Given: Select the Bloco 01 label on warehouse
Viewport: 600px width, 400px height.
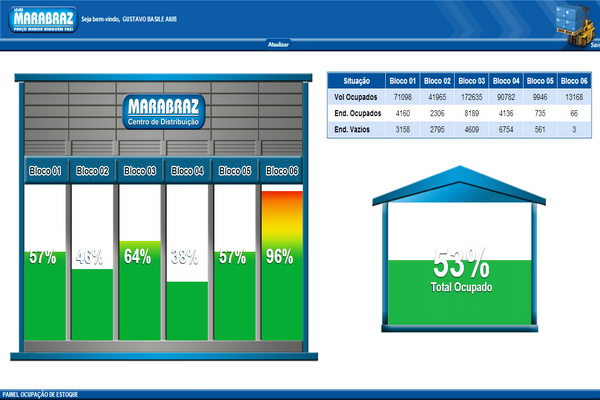Looking at the screenshot, I should click(x=45, y=171).
